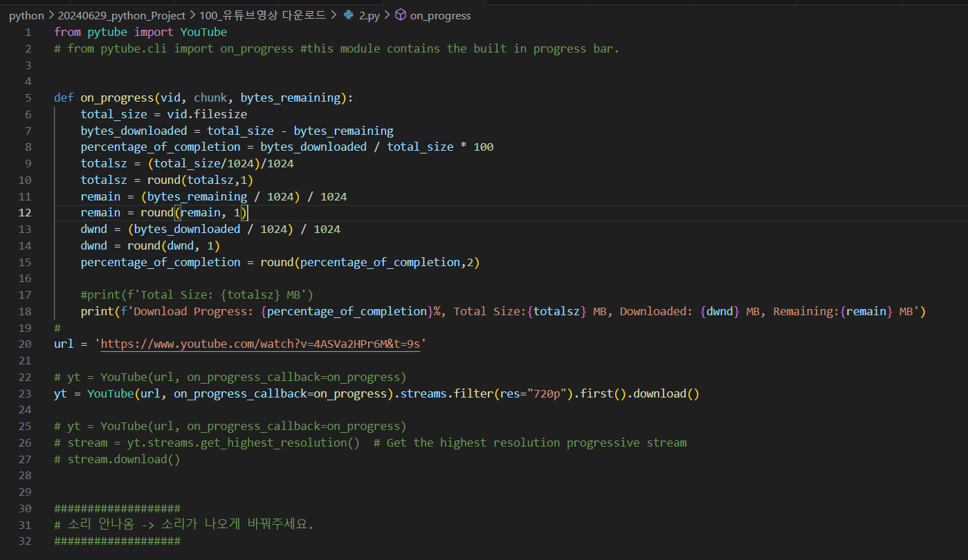Click the Python file icon beside 2.py

[349, 15]
